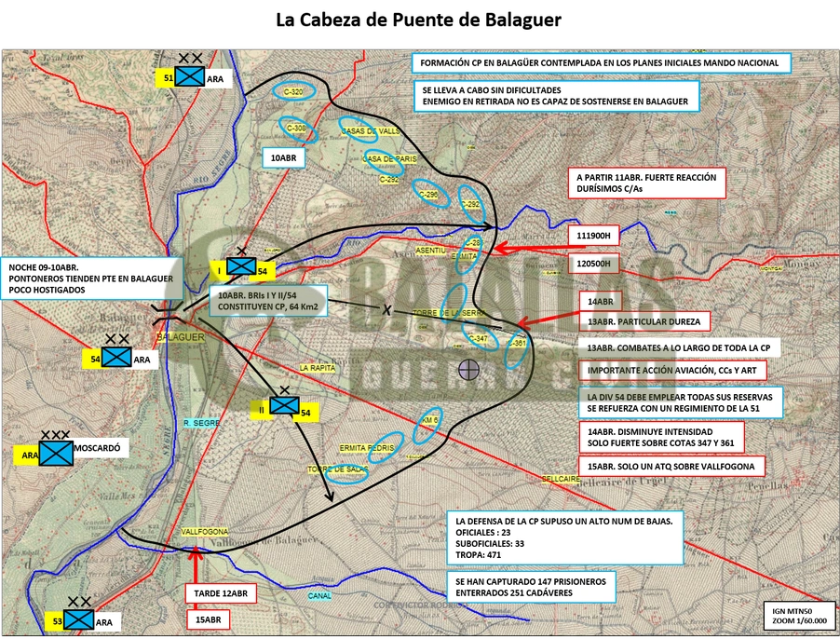Click the 'IGN MTN50 ZOOM 1/60.000' legend box

point(800,616)
